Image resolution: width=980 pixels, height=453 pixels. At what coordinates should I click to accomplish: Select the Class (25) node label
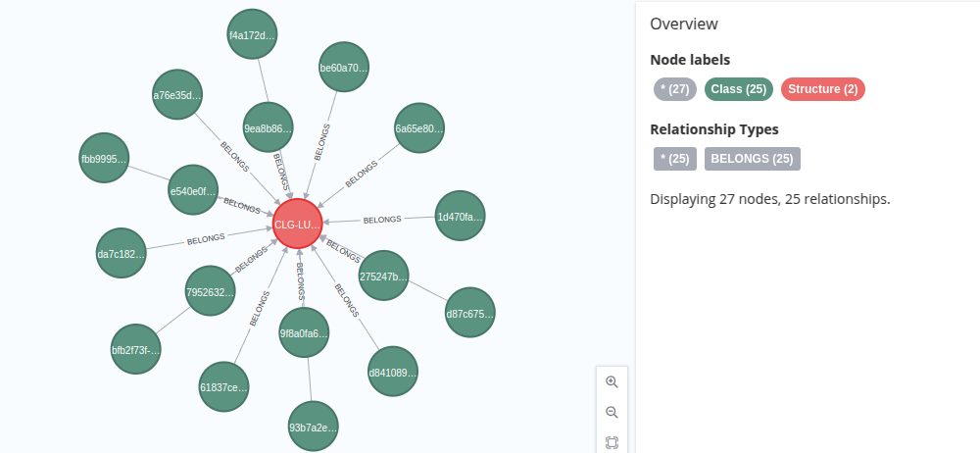coord(738,89)
